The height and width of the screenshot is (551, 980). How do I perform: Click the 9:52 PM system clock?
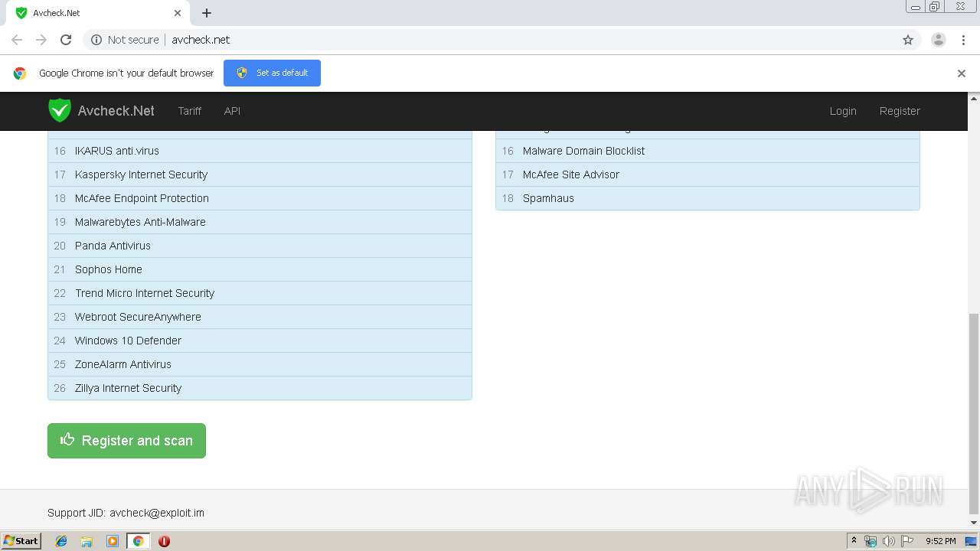coord(941,541)
